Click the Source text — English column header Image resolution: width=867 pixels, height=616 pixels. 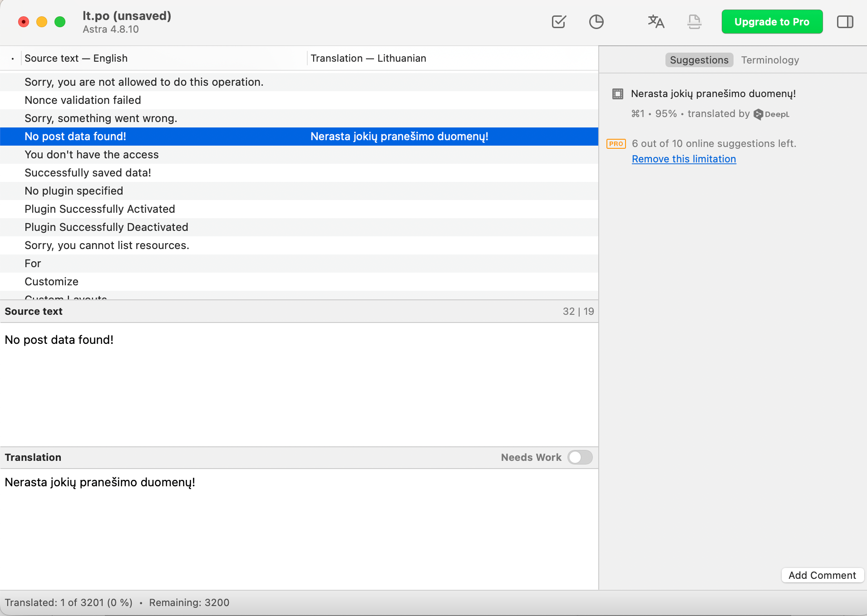point(76,58)
